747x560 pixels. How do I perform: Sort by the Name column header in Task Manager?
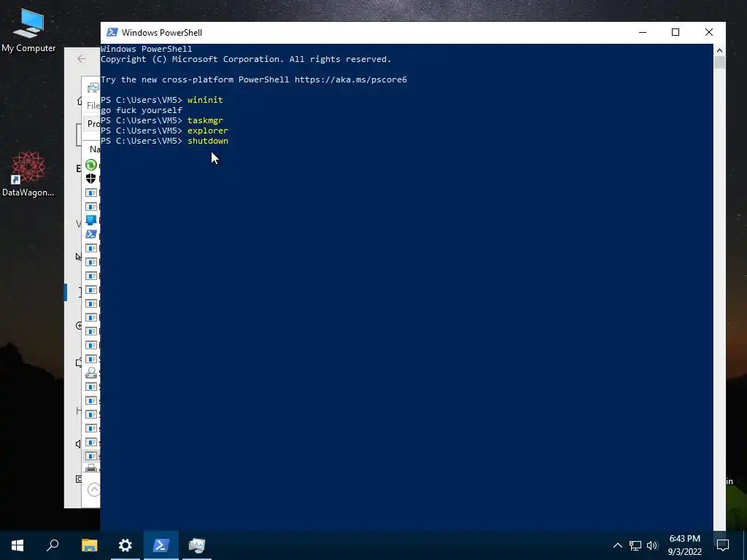[94, 149]
